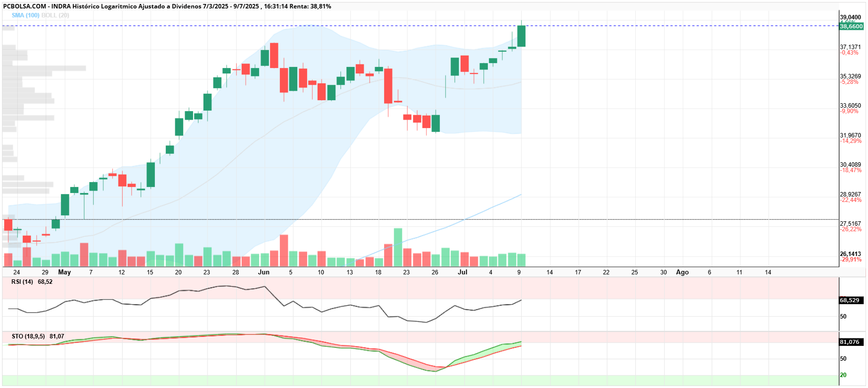This screenshot has width=868, height=388.
Task: Select the 18 date label in June
Action: pyautogui.click(x=378, y=272)
